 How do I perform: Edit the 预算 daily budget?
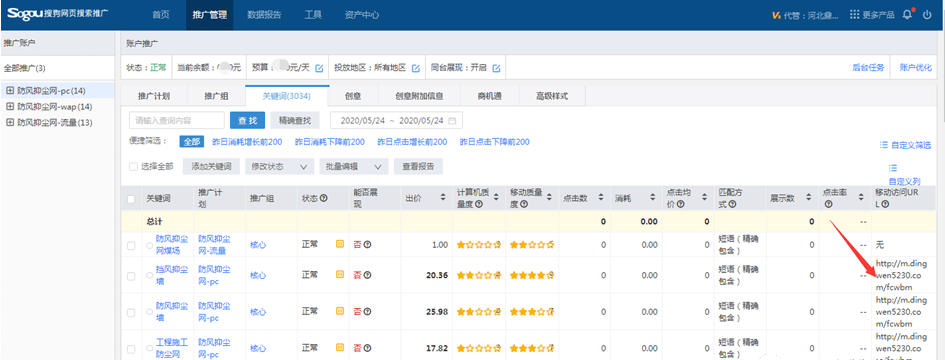pyautogui.click(x=319, y=68)
